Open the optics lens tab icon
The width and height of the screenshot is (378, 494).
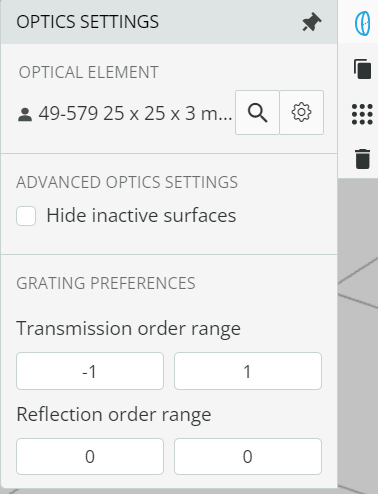tap(362, 23)
